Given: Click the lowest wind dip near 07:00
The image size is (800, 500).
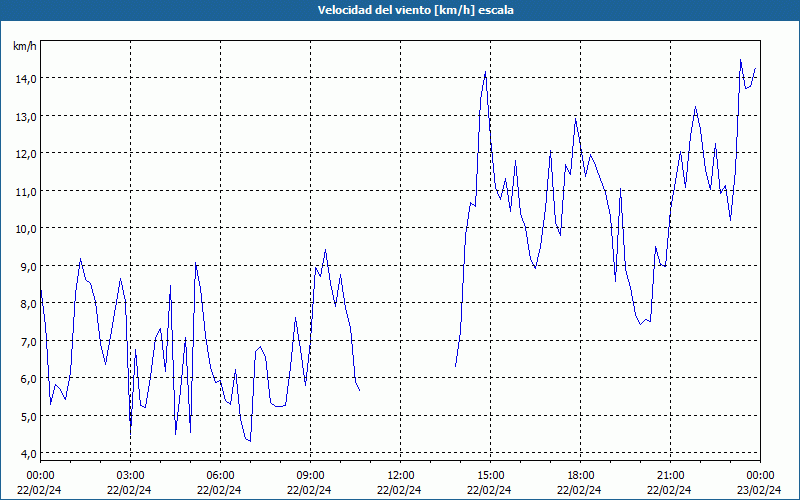Looking at the screenshot, I should click(250, 441).
